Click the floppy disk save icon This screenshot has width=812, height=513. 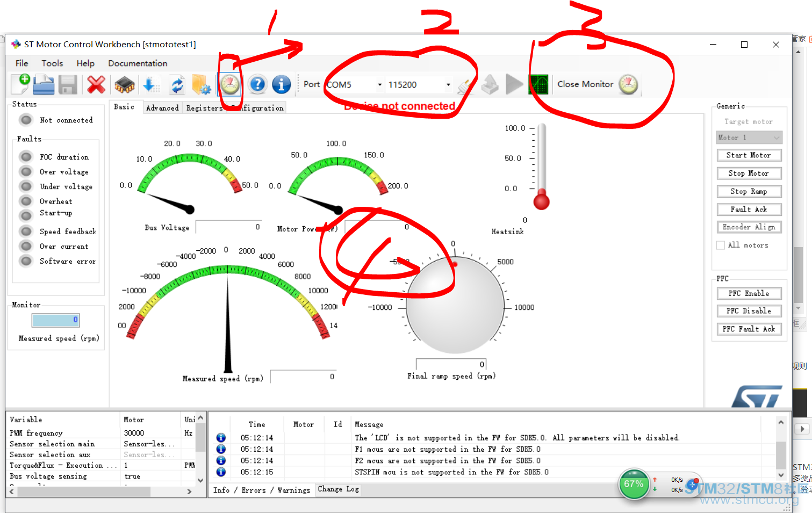(x=68, y=85)
